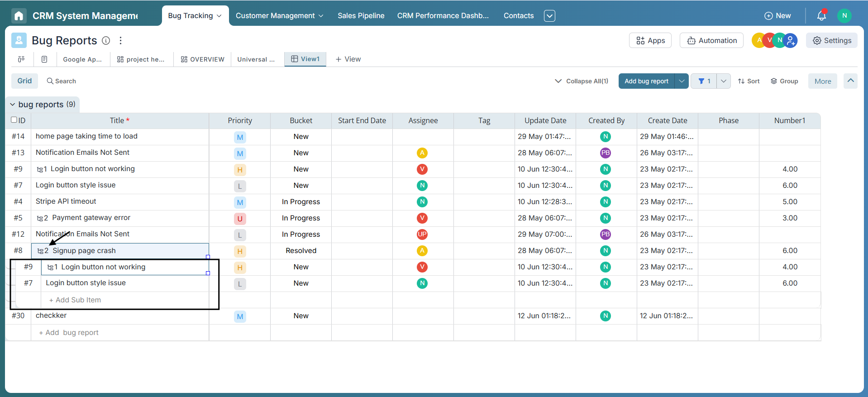Open the three-dot menu beside Bug Reports
Image resolution: width=868 pixels, height=397 pixels.
pyautogui.click(x=120, y=40)
